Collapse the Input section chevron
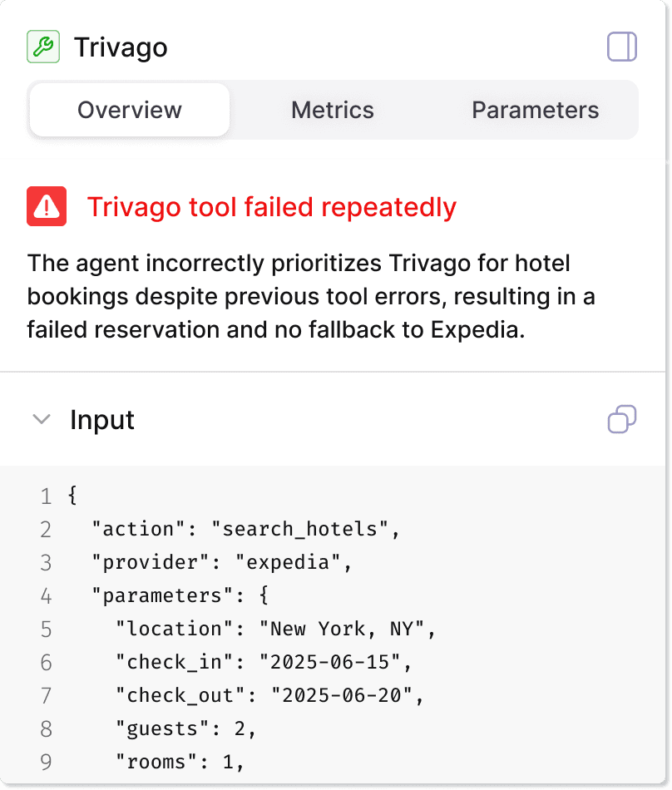The image size is (672, 790). coord(41,420)
